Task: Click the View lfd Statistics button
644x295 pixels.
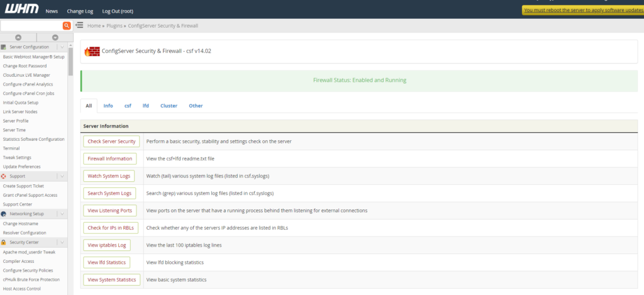Action: pyautogui.click(x=107, y=262)
